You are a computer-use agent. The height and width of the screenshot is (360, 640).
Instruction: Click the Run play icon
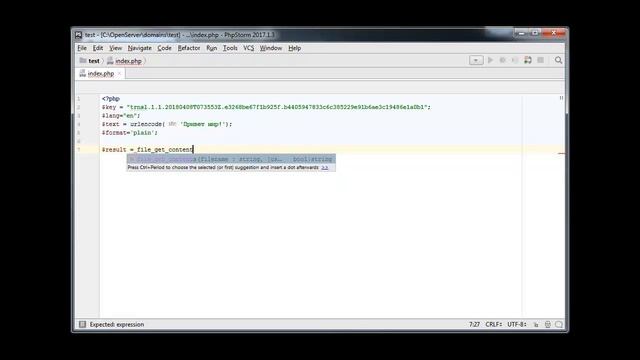click(491, 60)
